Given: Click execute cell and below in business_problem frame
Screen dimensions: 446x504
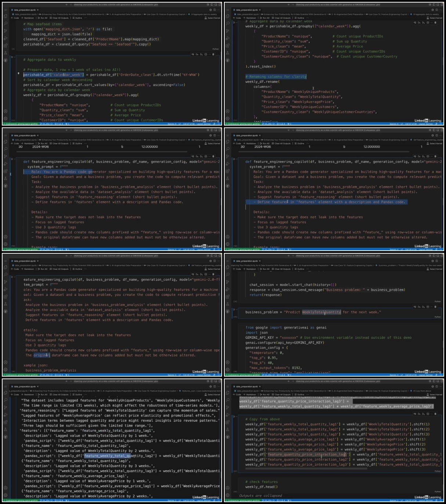Looking at the screenshot, I should click(423, 307).
